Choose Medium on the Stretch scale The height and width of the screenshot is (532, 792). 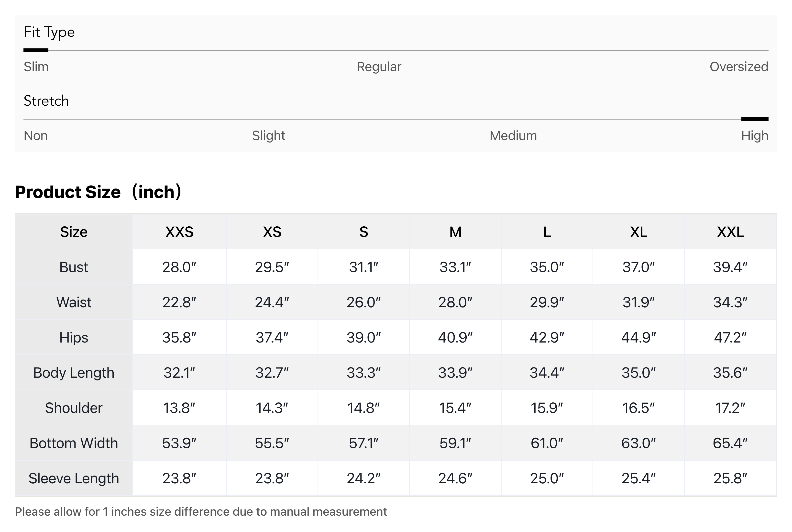513,136
